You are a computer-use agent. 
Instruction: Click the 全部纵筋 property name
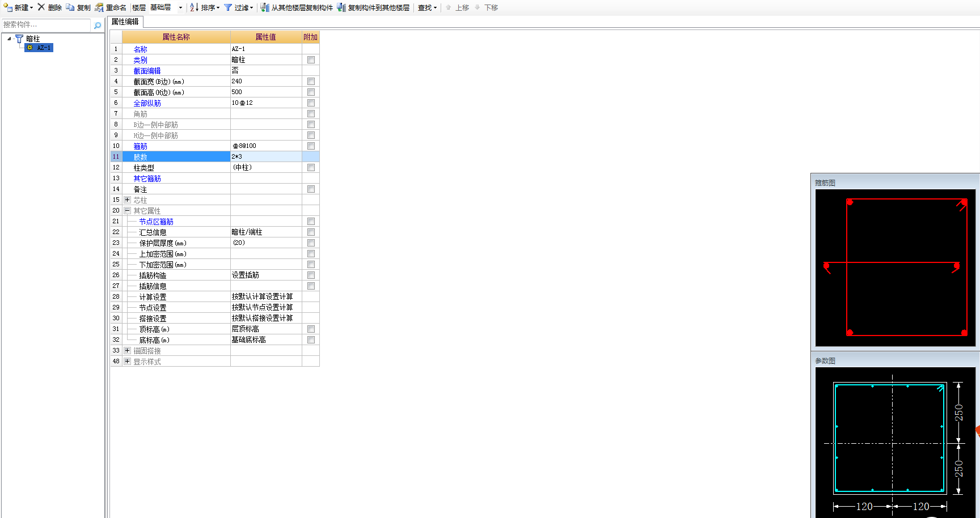[147, 103]
